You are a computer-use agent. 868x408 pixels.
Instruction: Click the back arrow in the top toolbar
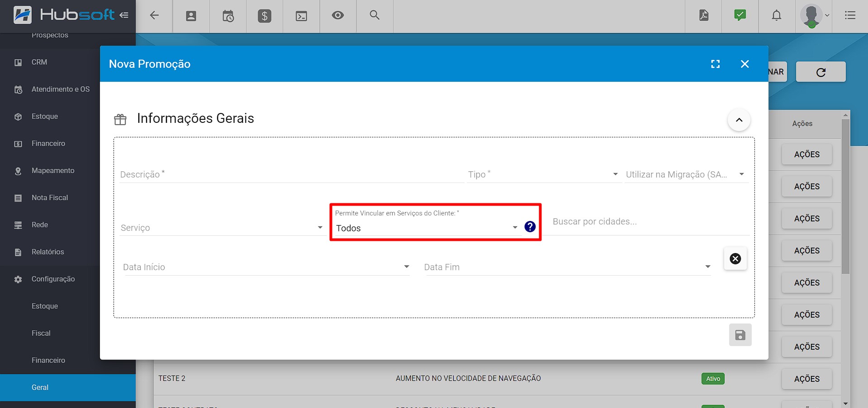click(154, 16)
